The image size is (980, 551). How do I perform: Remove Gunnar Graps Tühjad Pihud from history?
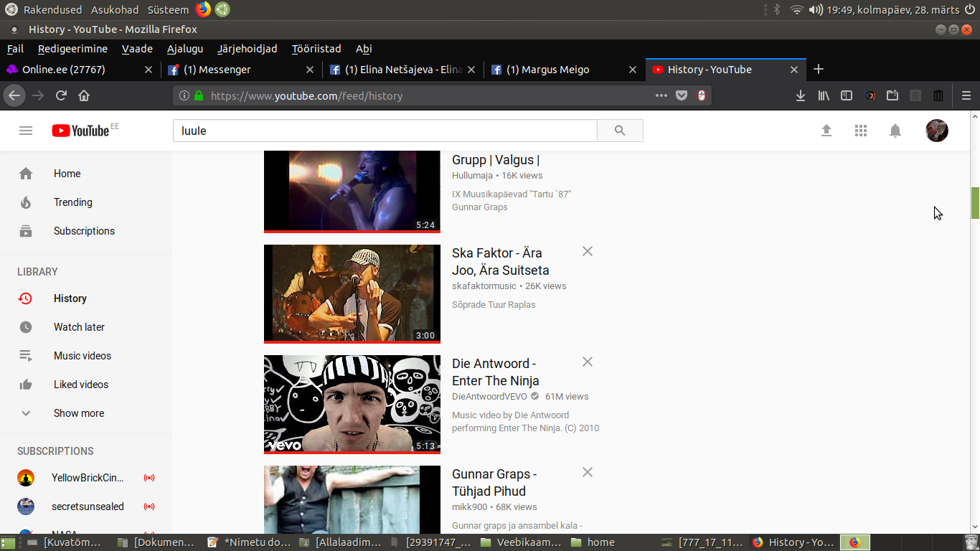click(x=588, y=472)
